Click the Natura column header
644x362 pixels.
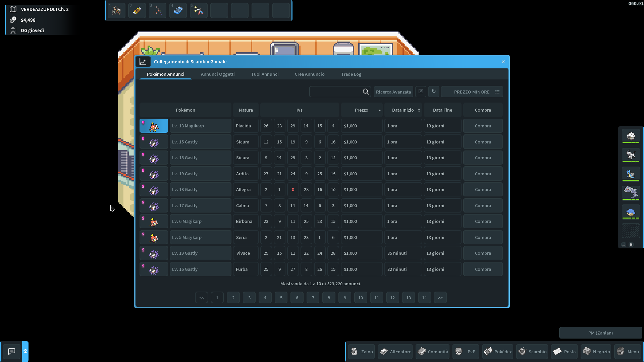click(246, 110)
